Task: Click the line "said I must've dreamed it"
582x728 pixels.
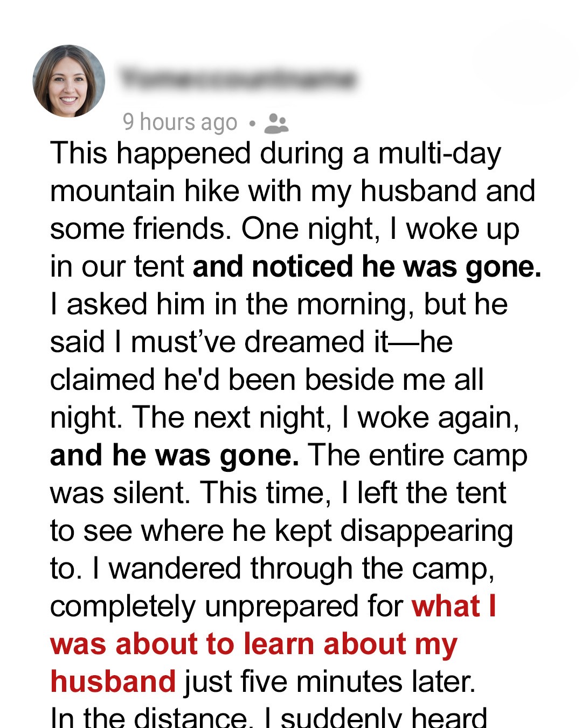Action: point(251,342)
